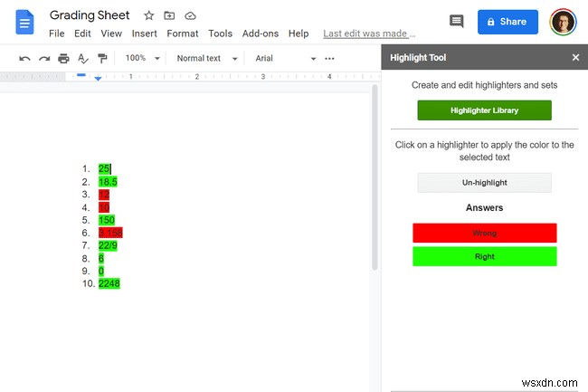588x392 pixels.
Task: Click red answer 3.158 in the list
Action: [110, 233]
